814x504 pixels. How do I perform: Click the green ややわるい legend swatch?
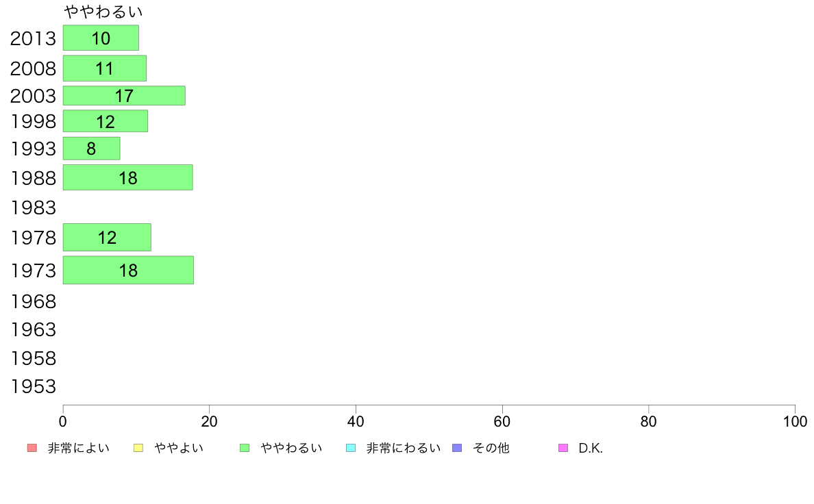245,448
